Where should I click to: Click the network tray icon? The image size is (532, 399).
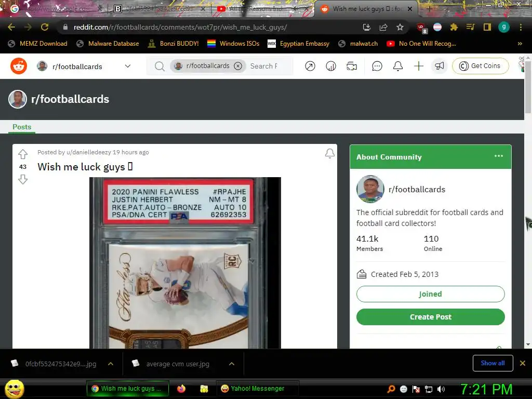pos(429,389)
